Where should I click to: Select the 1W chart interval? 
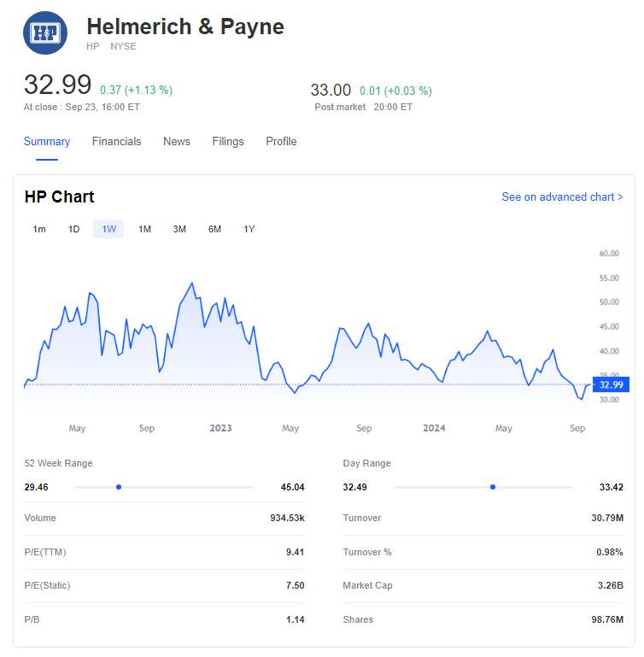109,229
